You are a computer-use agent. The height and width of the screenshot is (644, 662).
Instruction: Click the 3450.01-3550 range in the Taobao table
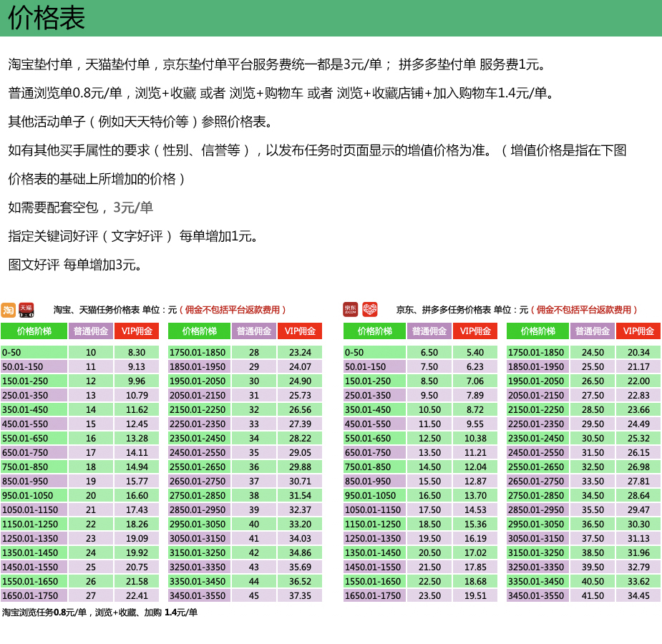point(199,596)
